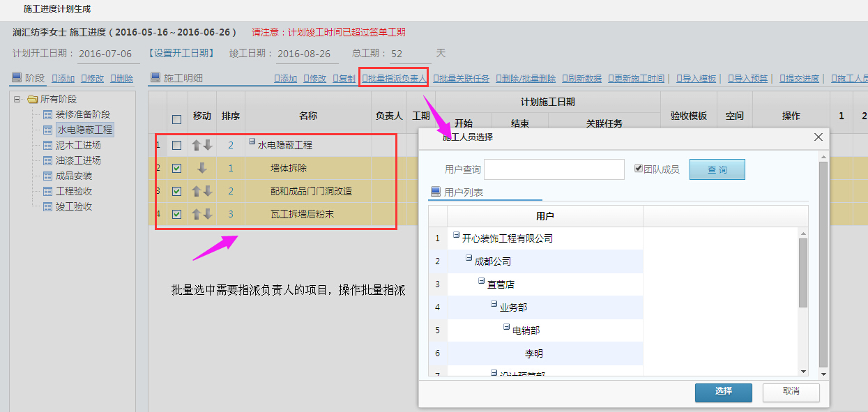Click the 用户查询 input field
This screenshot has height=412, width=868.
coord(554,169)
